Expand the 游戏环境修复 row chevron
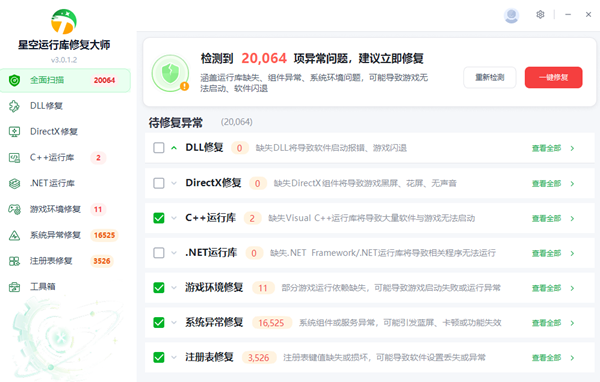This screenshot has width=600, height=382. coord(174,288)
